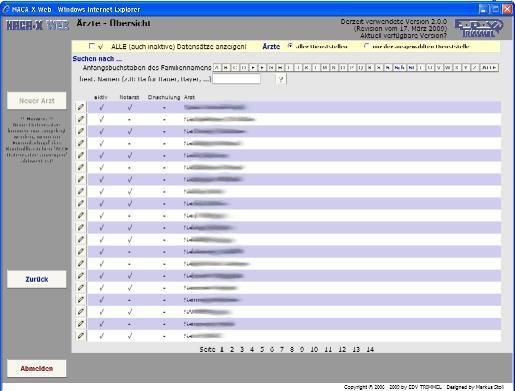Click the edit pencil in the first doctor row
Image resolution: width=515 pixels, height=391 pixels.
coord(81,107)
